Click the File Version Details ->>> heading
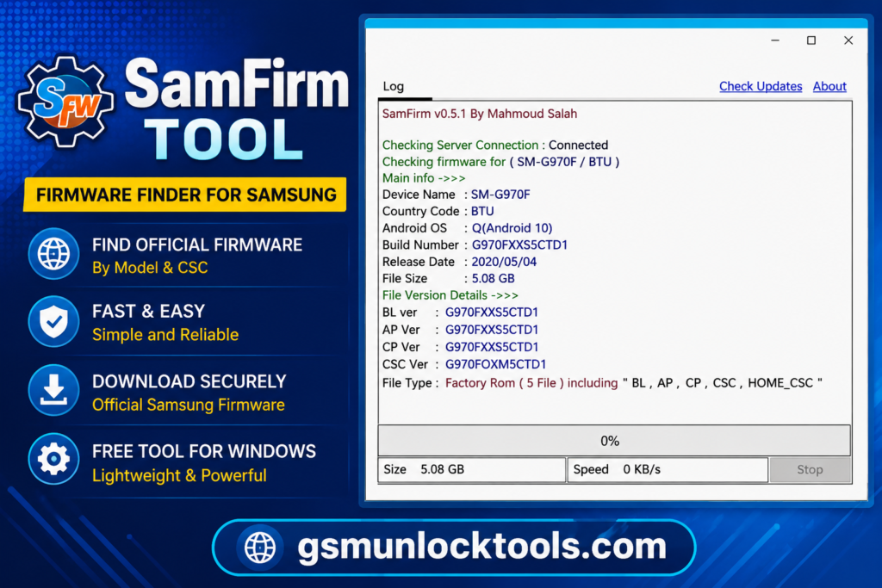This screenshot has width=882, height=588. pos(450,295)
